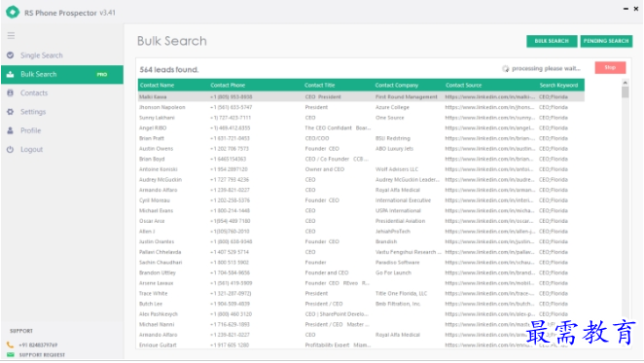Sort by the Contact Company column header

[x=396, y=85]
